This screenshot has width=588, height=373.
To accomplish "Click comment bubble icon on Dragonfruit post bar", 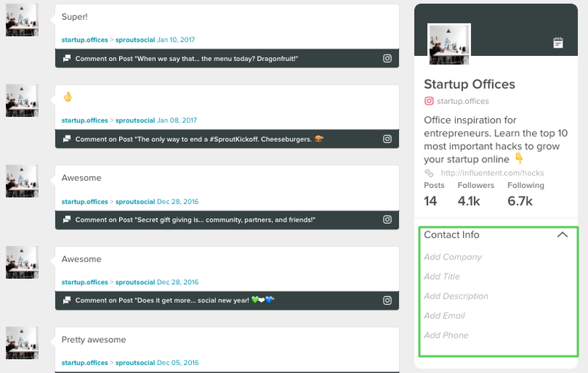I will (x=67, y=59).
